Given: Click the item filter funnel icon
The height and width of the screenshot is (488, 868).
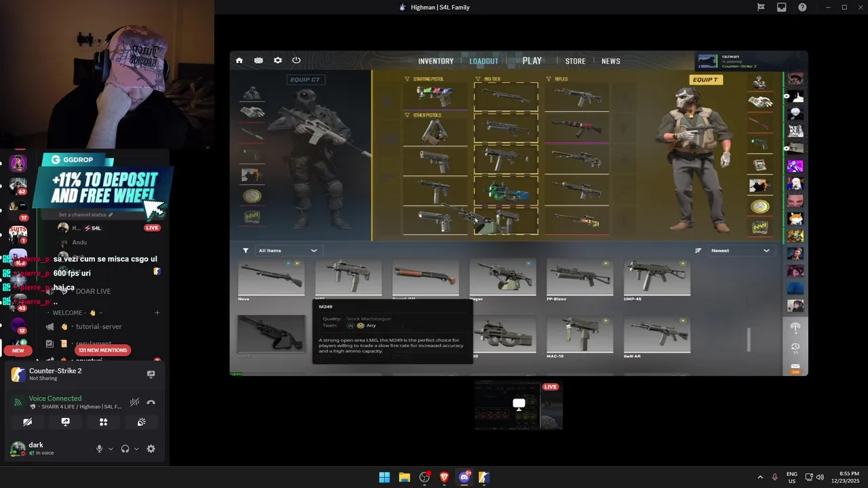Looking at the screenshot, I should (x=245, y=250).
